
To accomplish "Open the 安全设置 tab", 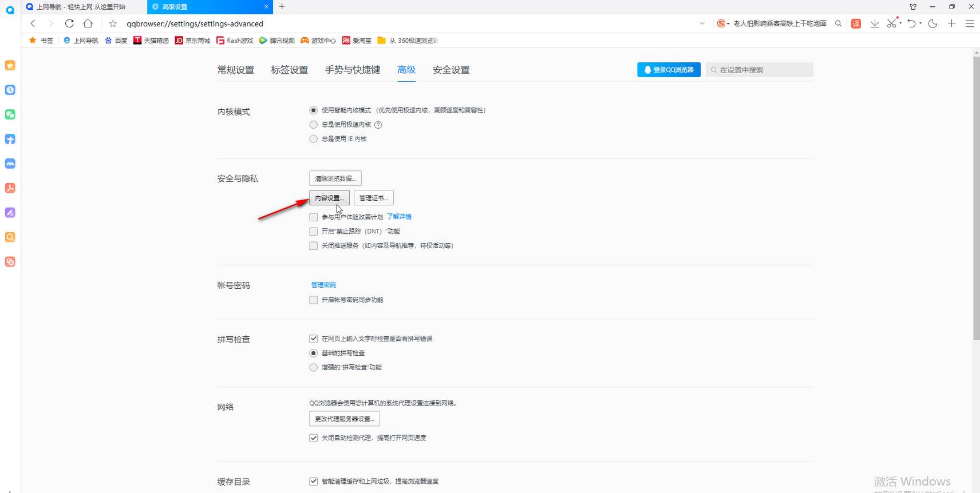I will point(451,70).
